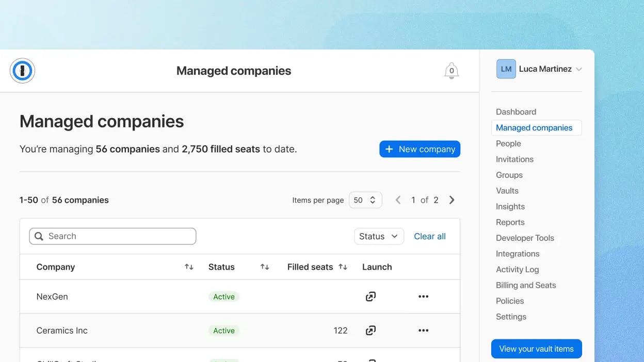Open the NexGen row more options menu

(x=423, y=297)
